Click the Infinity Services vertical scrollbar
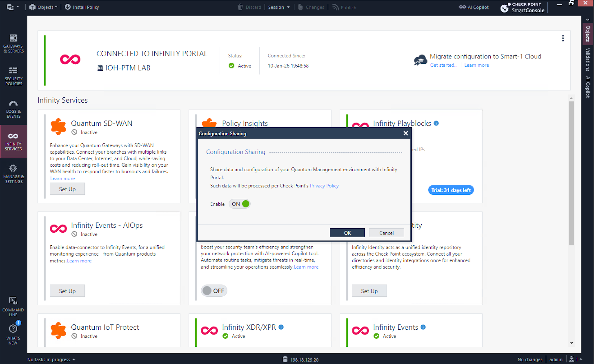Screen dimensions: 594x364 [x=571, y=173]
